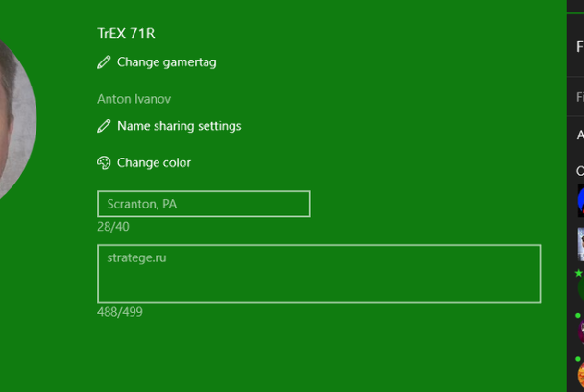Click the green favorite star in friends list

pos(578,274)
